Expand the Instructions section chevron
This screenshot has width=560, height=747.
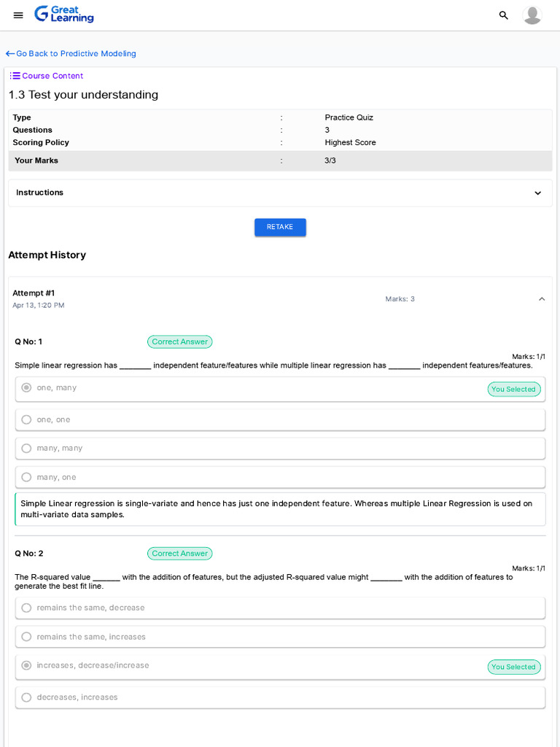[x=537, y=193]
